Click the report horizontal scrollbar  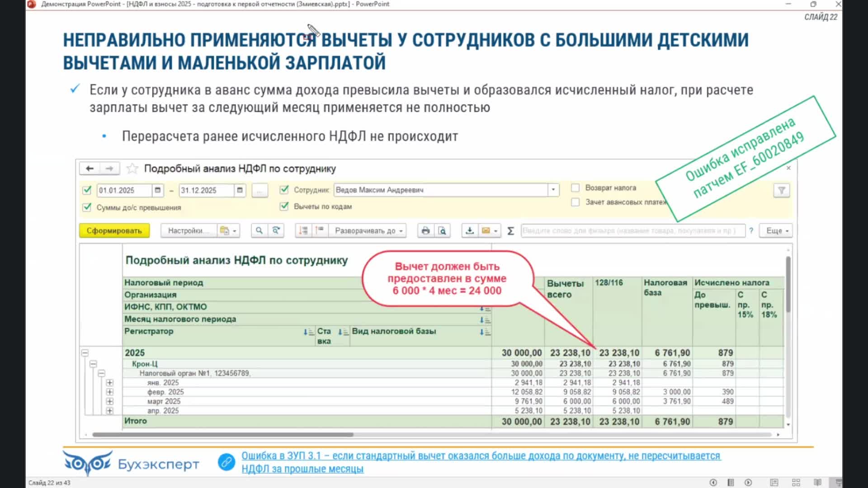[222, 435]
